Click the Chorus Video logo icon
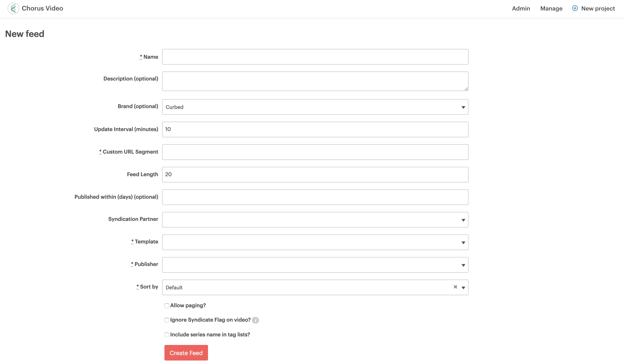 point(13,8)
